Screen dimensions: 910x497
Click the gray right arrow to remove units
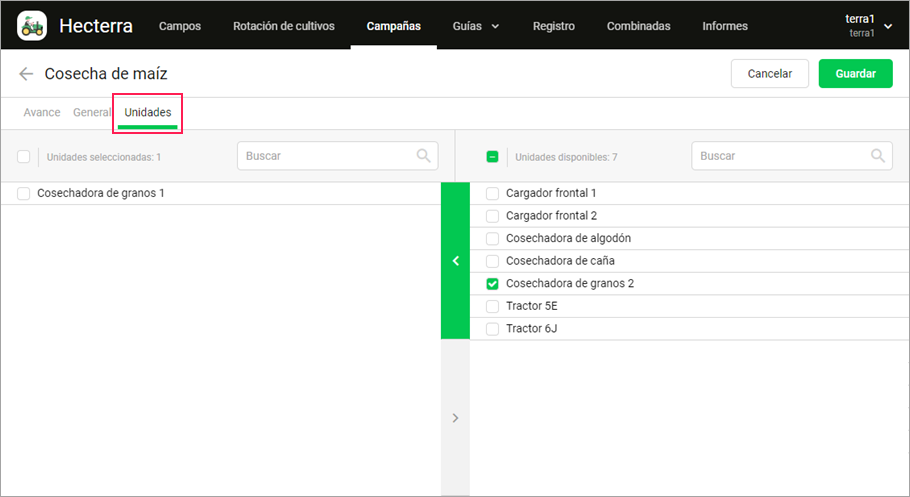pyautogui.click(x=456, y=417)
